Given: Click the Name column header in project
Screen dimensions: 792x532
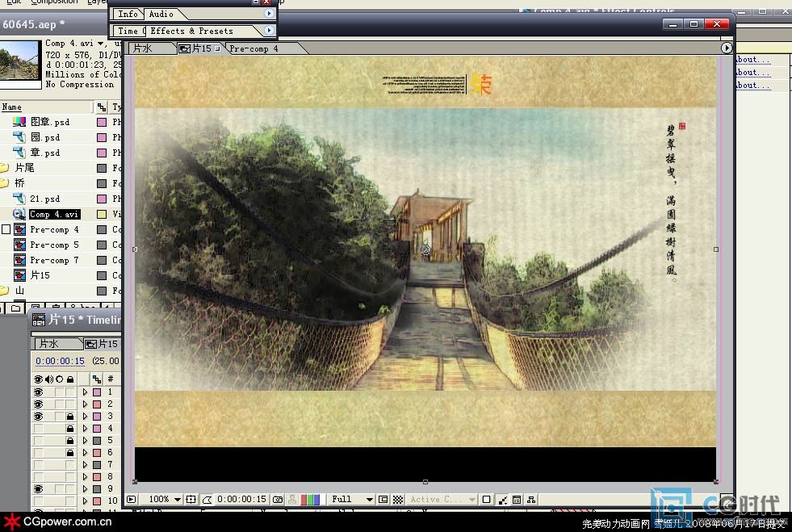Looking at the screenshot, I should (x=11, y=107).
